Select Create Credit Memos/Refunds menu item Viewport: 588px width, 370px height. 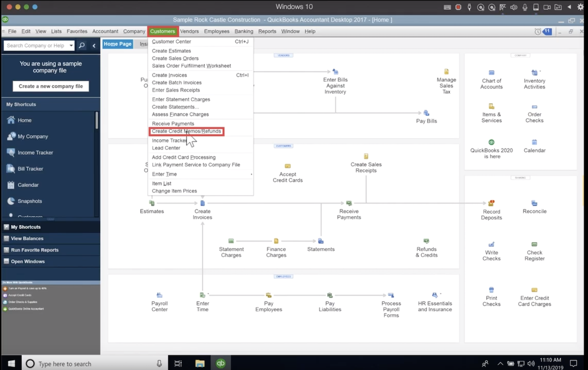pyautogui.click(x=186, y=131)
